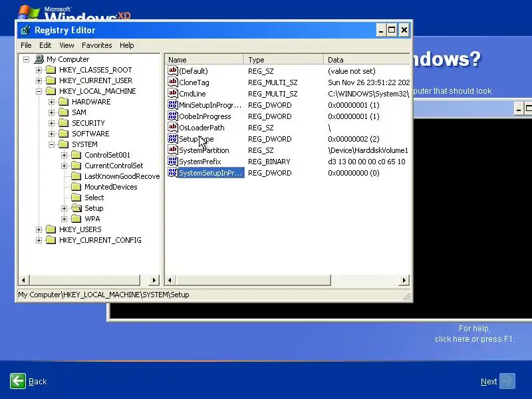Click the DWORD icon beside MiniSetupInProgress
Image resolution: width=532 pixels, height=399 pixels.
[x=173, y=105]
